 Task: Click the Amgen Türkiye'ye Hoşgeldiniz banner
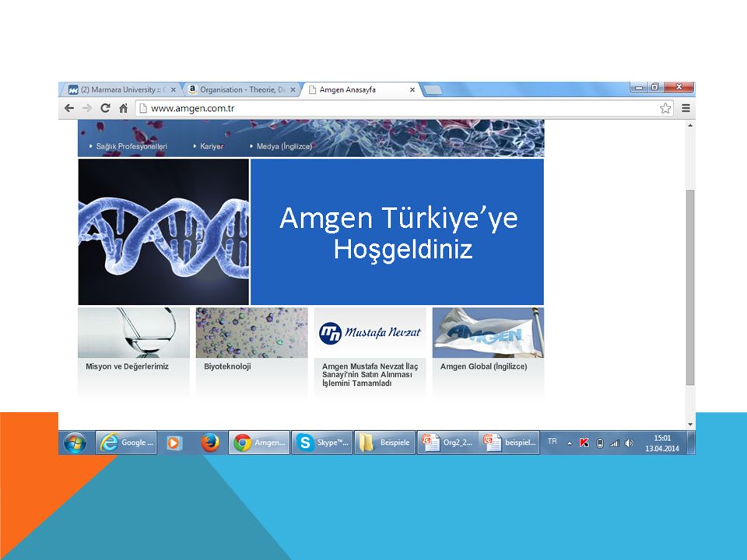pos(397,232)
